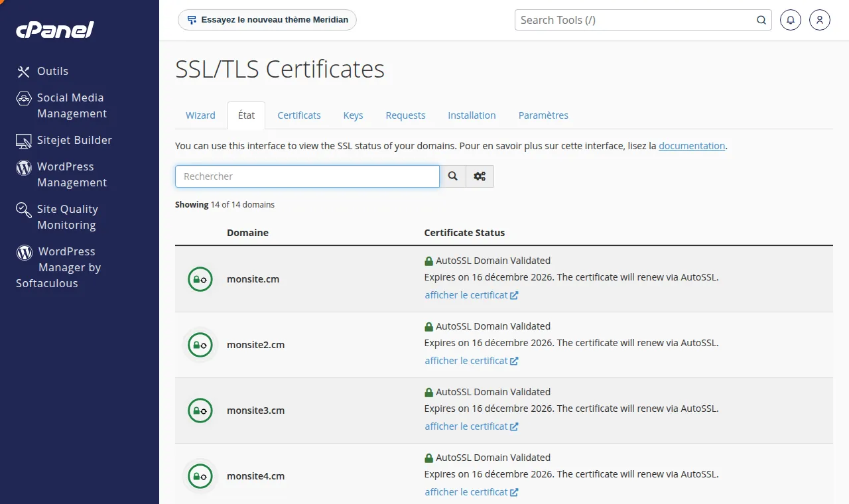Select the État tab

coord(246,115)
